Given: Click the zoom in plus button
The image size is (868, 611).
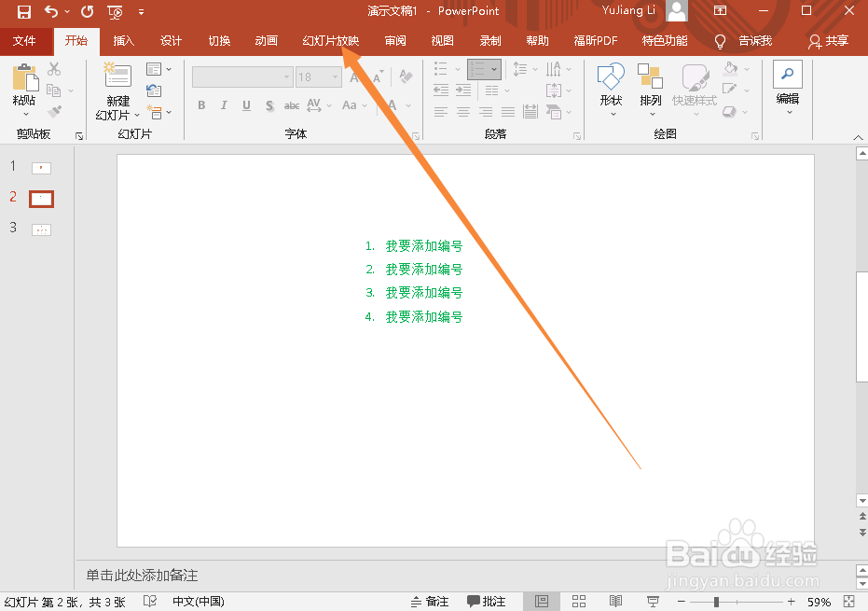Looking at the screenshot, I should pyautogui.click(x=791, y=602).
